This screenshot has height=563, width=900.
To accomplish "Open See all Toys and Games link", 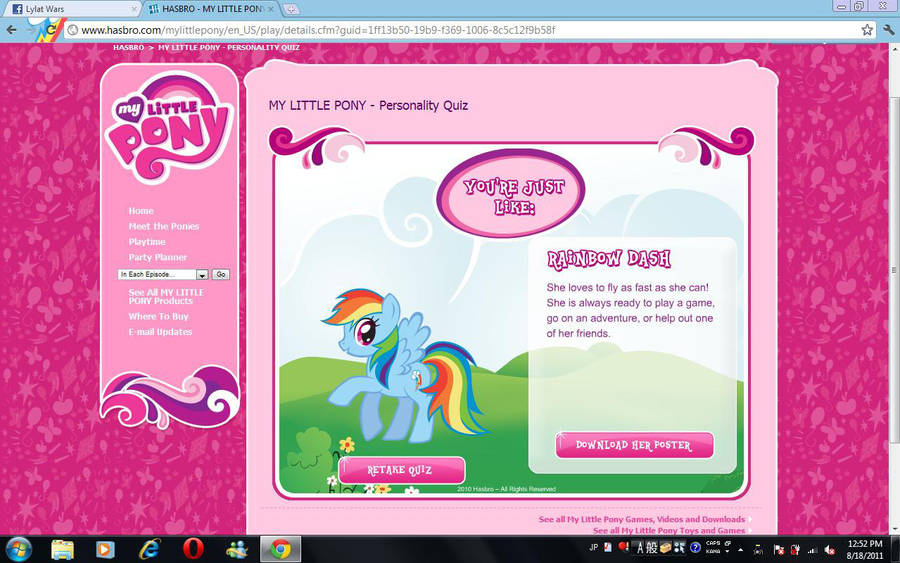I will point(669,530).
